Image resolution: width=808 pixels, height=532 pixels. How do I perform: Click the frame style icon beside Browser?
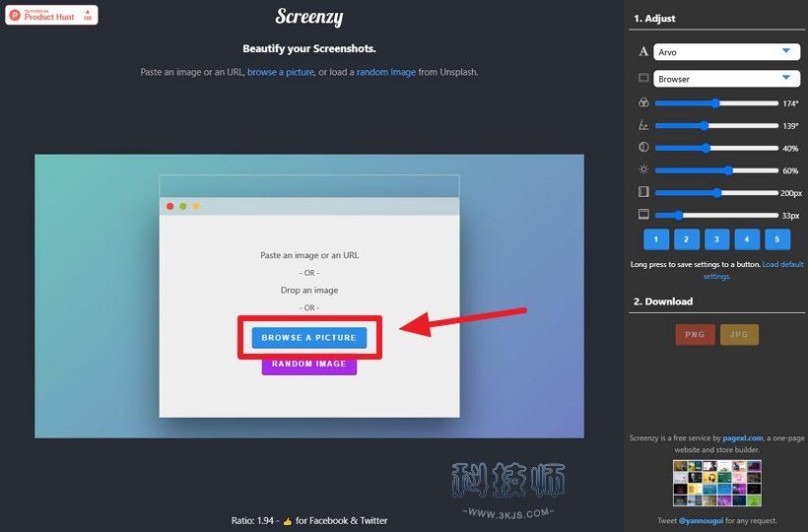coord(643,78)
